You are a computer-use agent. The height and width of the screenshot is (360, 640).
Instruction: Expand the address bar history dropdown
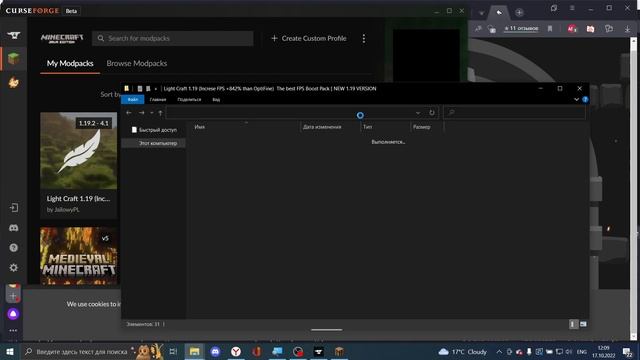coord(418,113)
